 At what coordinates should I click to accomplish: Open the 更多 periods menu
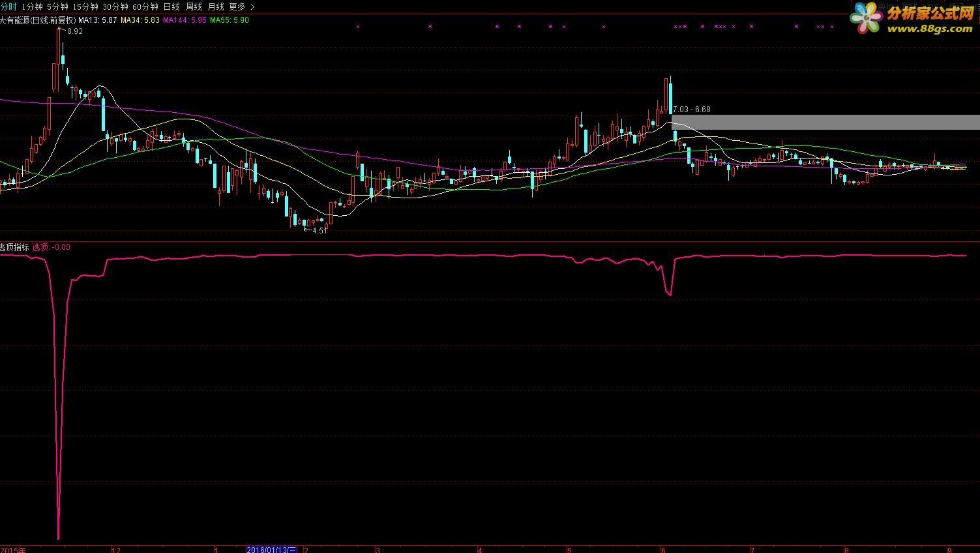tap(237, 7)
